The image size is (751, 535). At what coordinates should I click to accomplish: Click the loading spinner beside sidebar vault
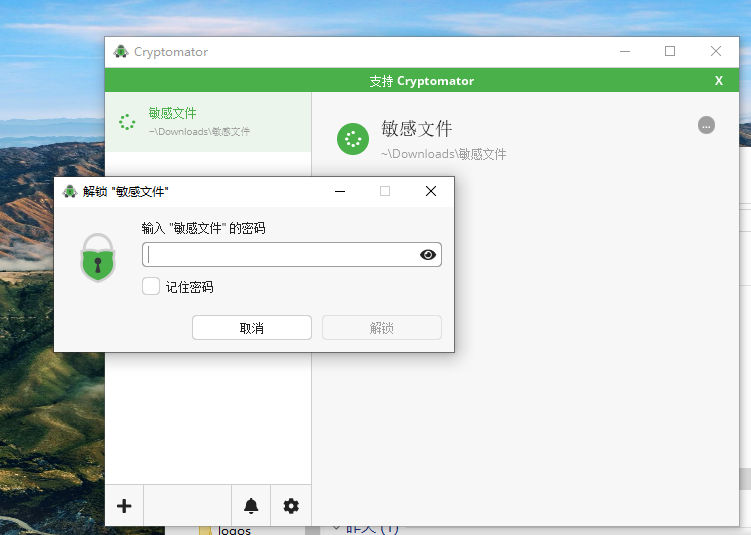[127, 122]
